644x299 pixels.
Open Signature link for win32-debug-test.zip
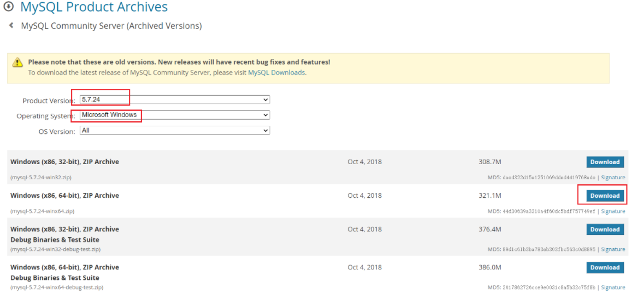[613, 249]
